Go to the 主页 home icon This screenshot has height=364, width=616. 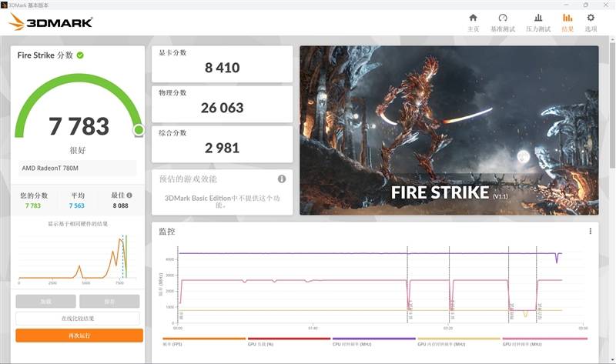click(473, 22)
